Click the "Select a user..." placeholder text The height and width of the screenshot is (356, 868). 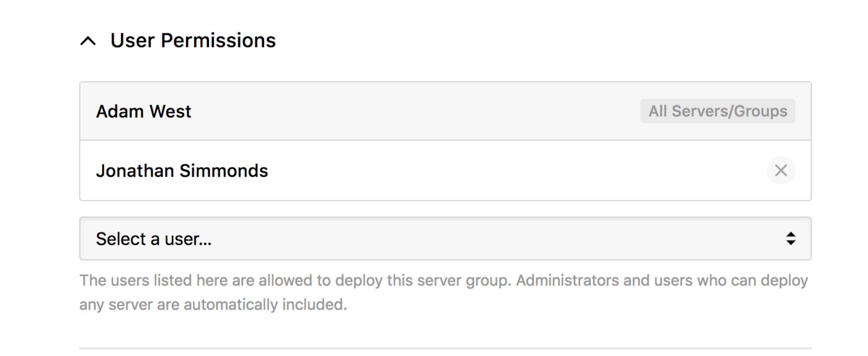(x=154, y=239)
